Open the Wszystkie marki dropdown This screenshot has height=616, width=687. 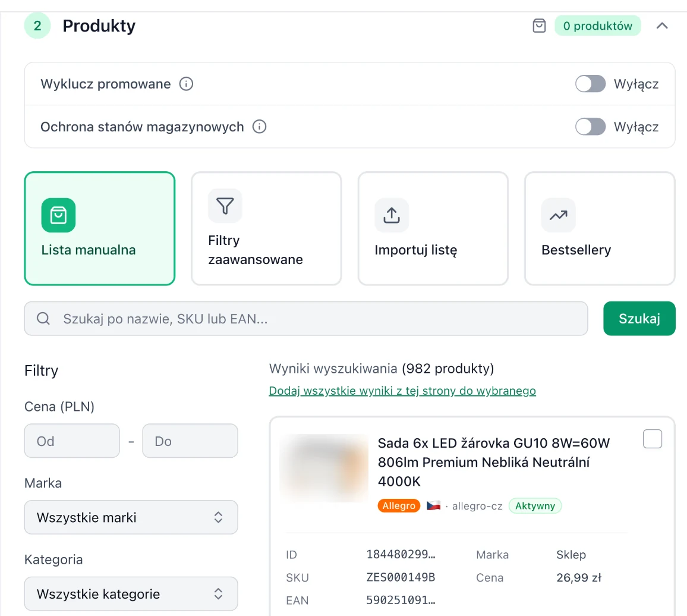[131, 517]
